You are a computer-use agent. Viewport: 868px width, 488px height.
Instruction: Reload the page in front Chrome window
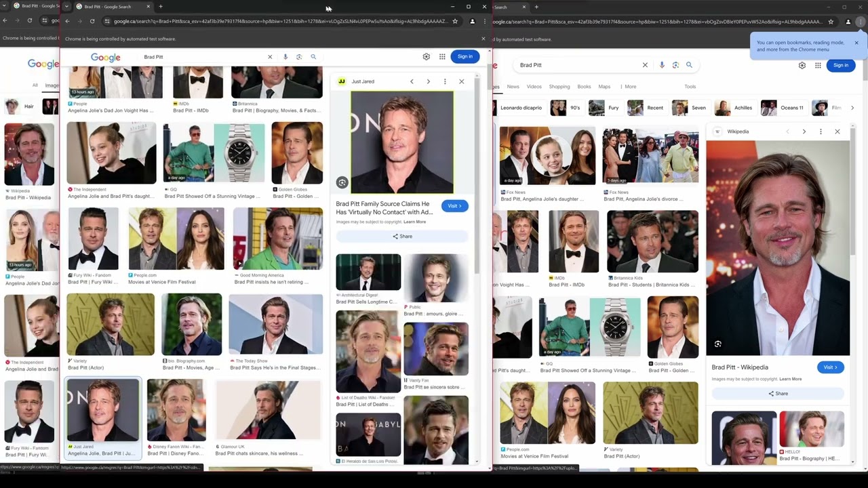tap(92, 21)
